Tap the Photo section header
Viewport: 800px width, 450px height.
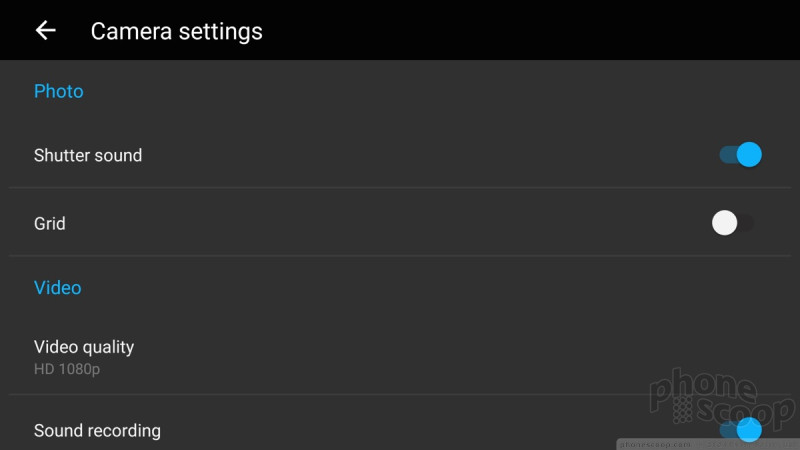pyautogui.click(x=59, y=91)
